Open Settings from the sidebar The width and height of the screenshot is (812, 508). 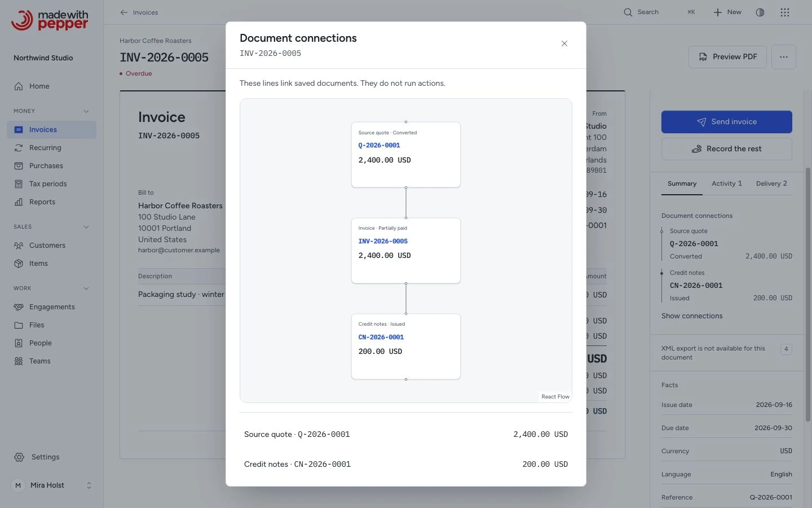(51, 457)
